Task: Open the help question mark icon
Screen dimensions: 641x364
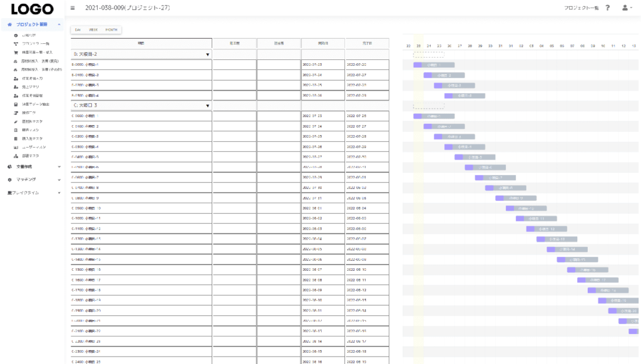Action: 608,8
